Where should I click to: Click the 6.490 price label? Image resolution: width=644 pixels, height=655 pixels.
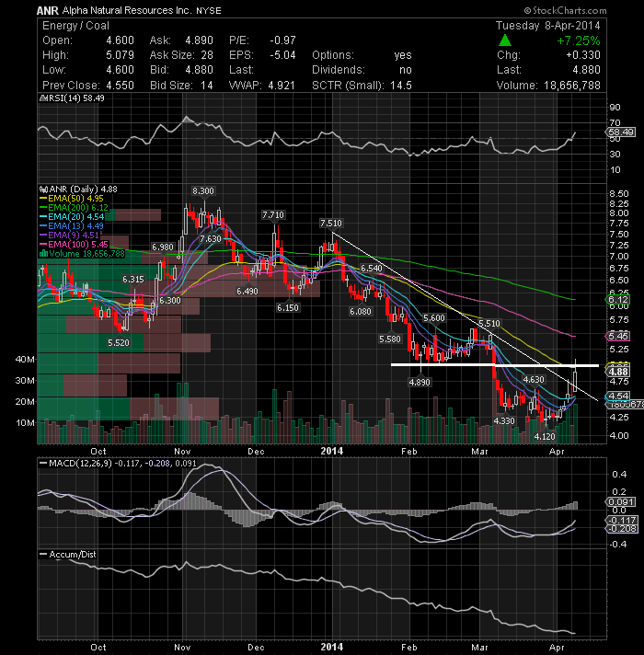tap(247, 291)
